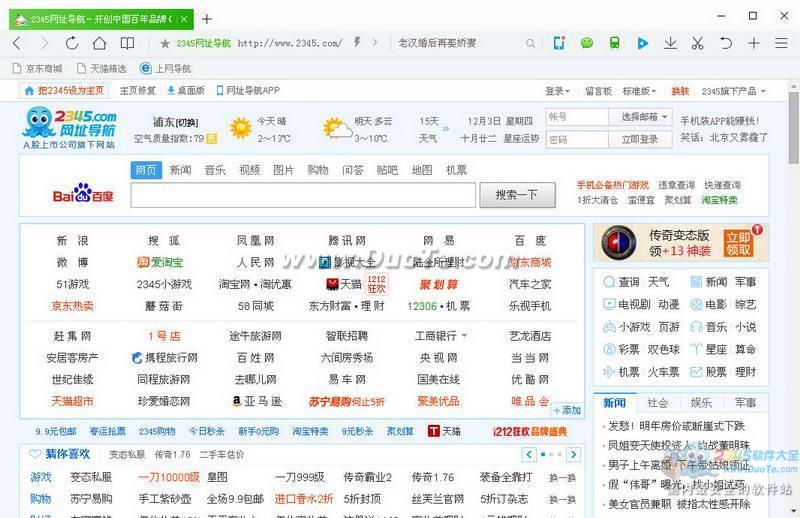This screenshot has width=800, height=518.
Task: Click 换一换 on the 游戏 row
Action: pos(562,478)
